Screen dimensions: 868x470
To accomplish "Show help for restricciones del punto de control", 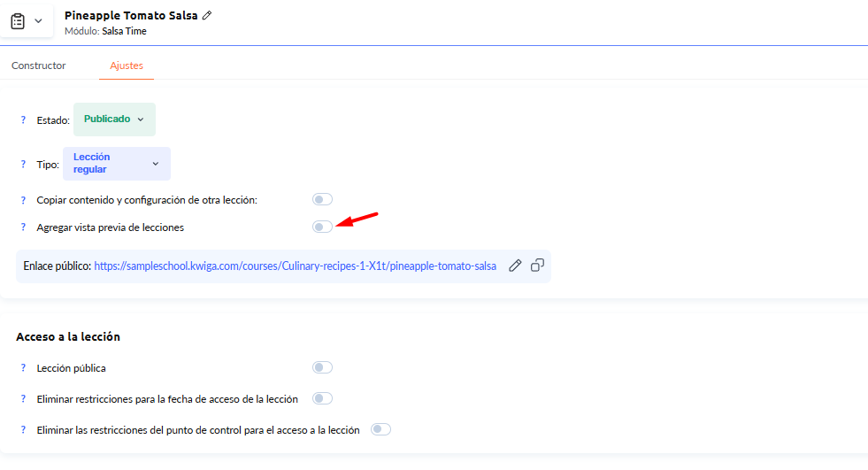I will 23,429.
